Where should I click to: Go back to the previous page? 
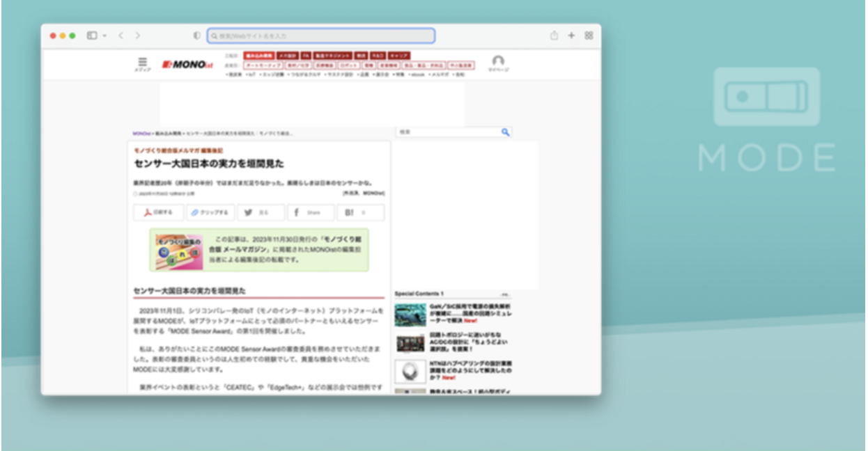coord(121,35)
